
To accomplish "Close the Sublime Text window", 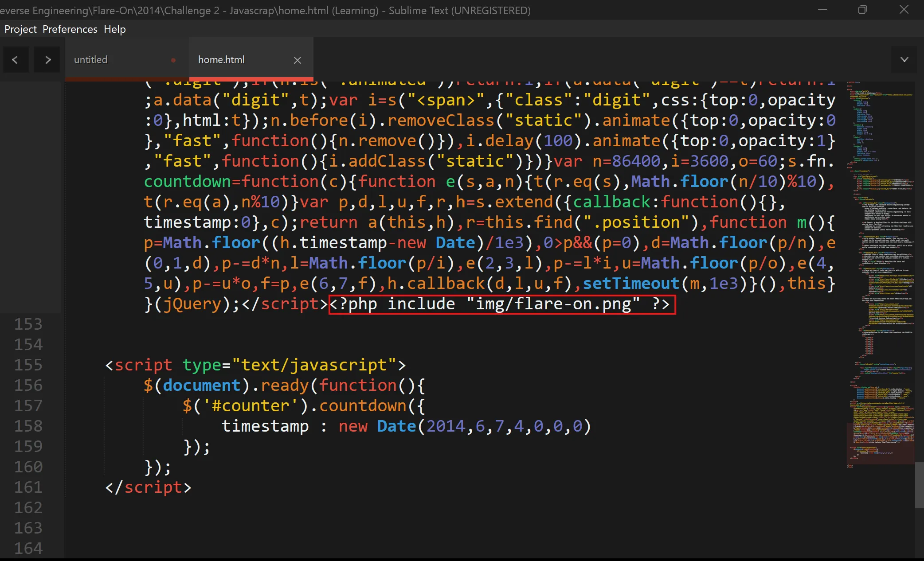I will coord(904,10).
